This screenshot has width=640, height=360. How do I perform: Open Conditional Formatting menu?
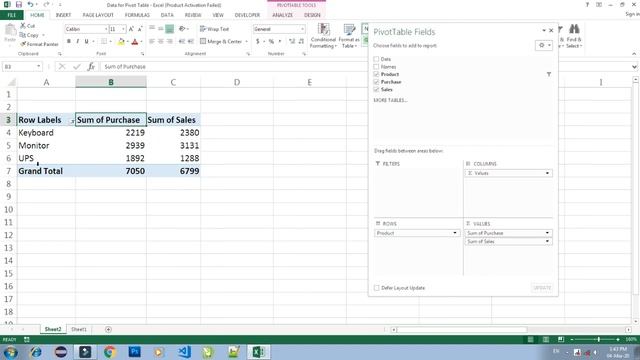coord(323,36)
